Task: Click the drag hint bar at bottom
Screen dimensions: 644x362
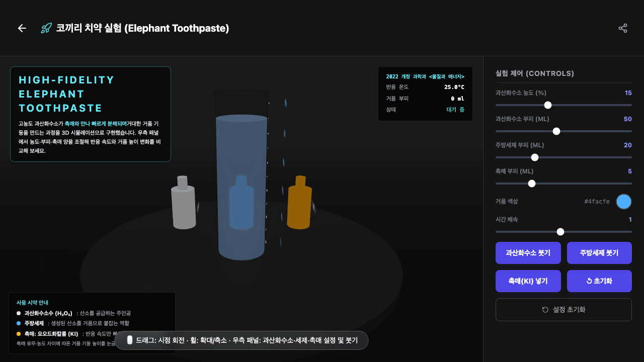Action: [242, 340]
